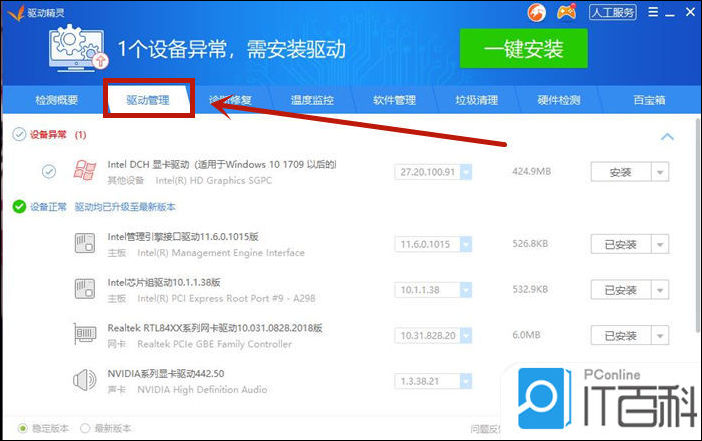Click 驱动均已升级至最新版本 link
Image resolution: width=702 pixels, height=441 pixels.
point(125,207)
